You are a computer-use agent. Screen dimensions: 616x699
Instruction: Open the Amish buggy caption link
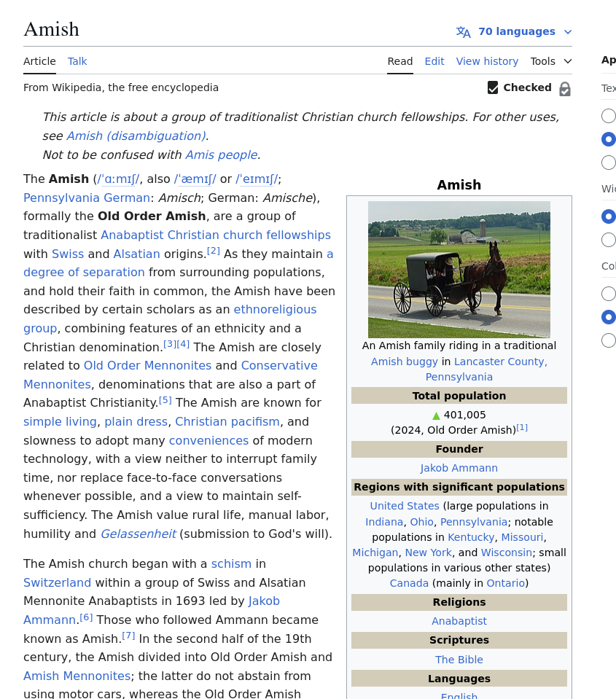pos(405,362)
